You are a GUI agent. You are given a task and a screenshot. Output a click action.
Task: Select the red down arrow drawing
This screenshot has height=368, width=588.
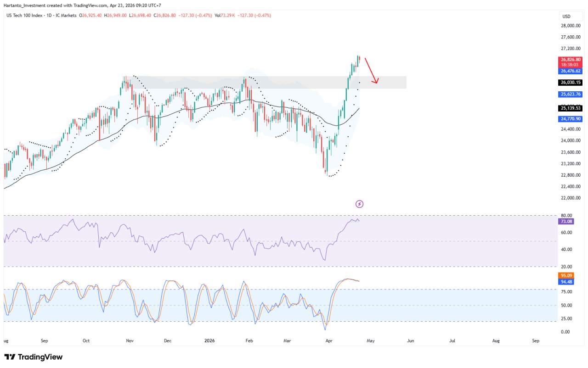371,71
